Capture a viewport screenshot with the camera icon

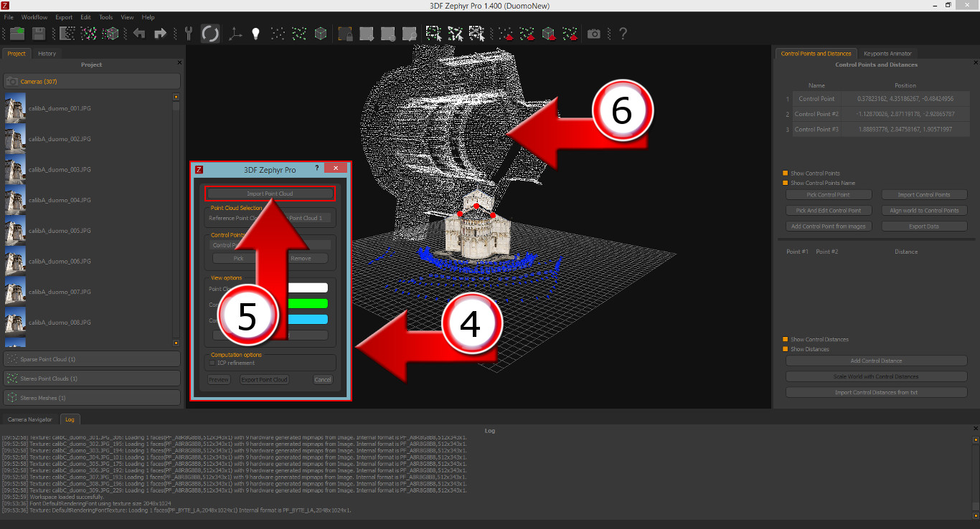(x=594, y=33)
